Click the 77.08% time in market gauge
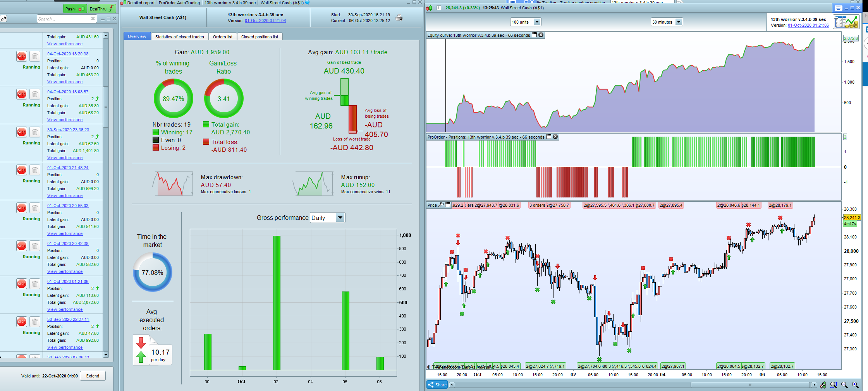Viewport: 868px width, 391px height. 153,272
